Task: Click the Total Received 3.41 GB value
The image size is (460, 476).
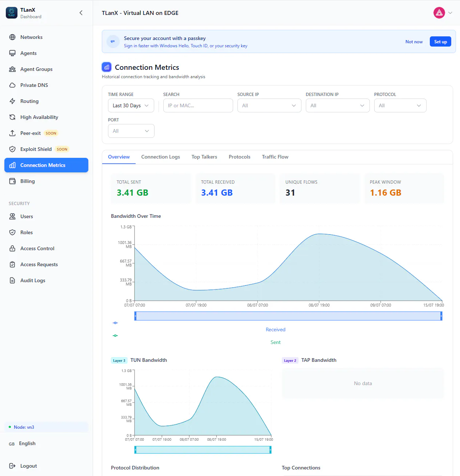Action: click(x=217, y=193)
